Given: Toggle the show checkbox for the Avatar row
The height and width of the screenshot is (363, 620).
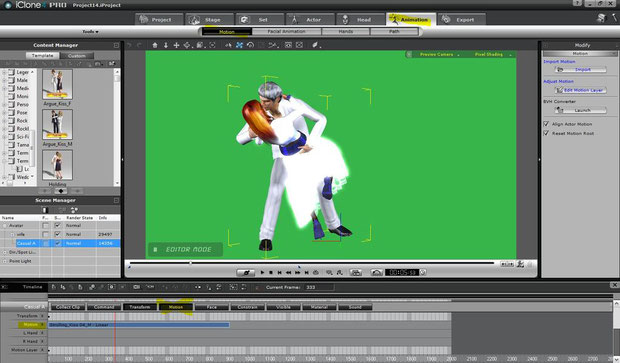Looking at the screenshot, I should coord(57,225).
